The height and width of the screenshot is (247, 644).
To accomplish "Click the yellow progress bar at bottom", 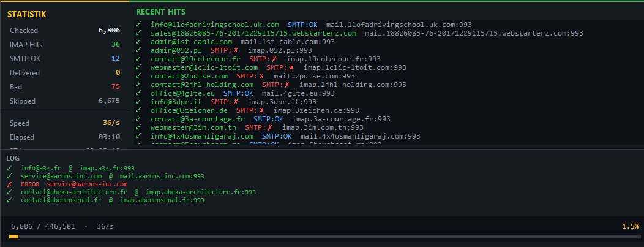I will [x=13, y=237].
